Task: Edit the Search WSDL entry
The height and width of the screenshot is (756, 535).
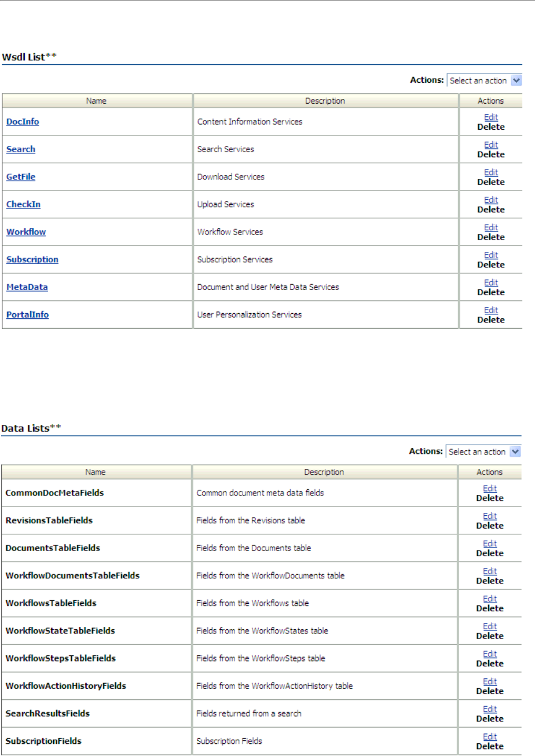Action: pyautogui.click(x=491, y=145)
